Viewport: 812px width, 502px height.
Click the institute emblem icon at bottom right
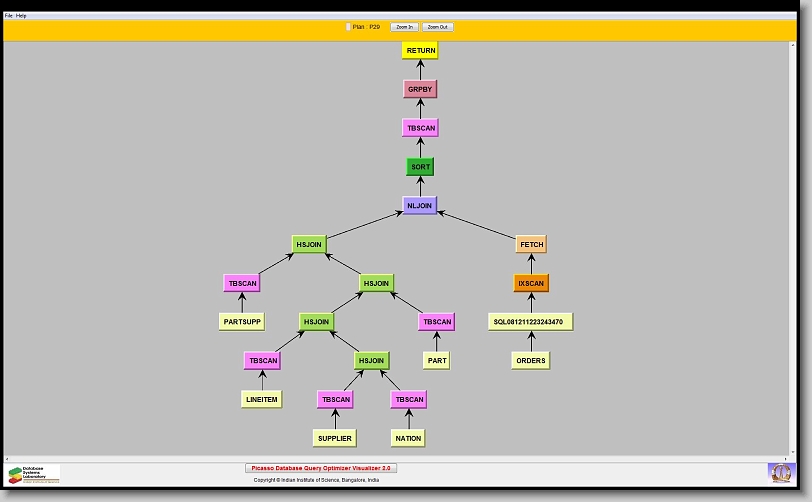click(780, 472)
